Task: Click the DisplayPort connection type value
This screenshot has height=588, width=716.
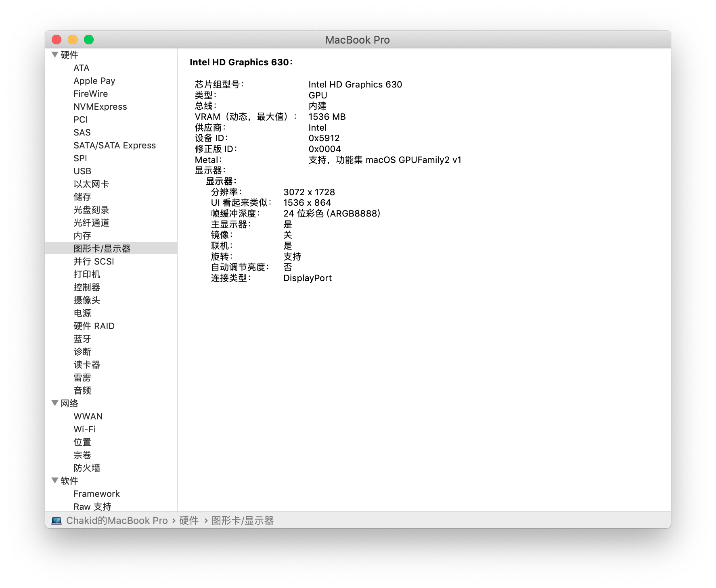Action: 308,278
